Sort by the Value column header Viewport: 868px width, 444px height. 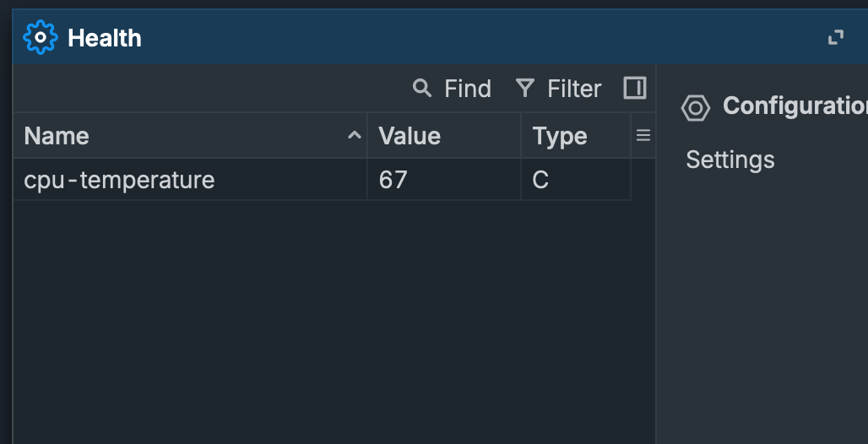444,136
